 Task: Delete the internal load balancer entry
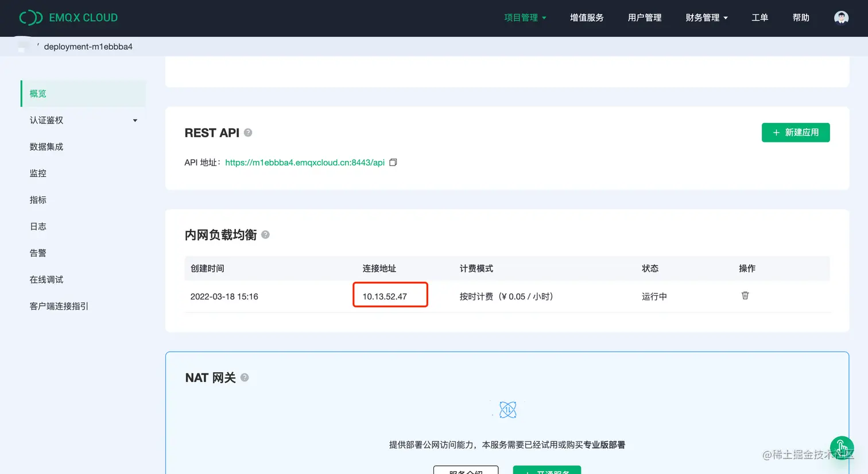pyautogui.click(x=745, y=295)
